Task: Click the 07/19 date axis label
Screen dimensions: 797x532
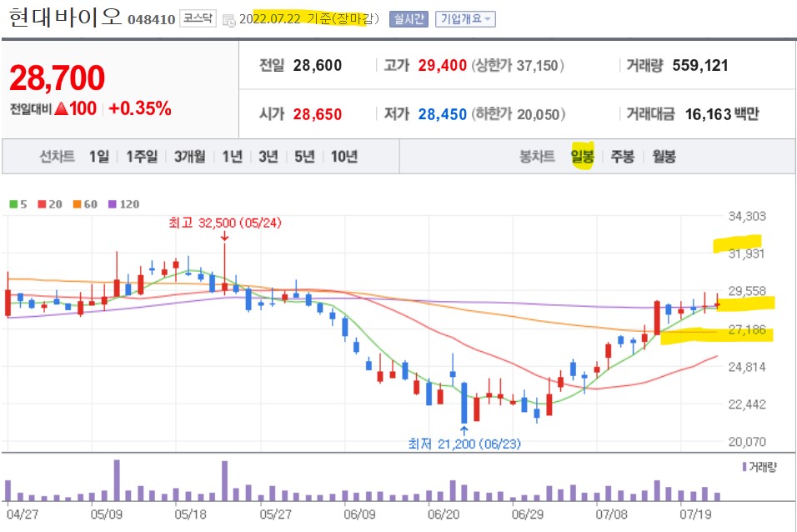Action: pos(696,514)
